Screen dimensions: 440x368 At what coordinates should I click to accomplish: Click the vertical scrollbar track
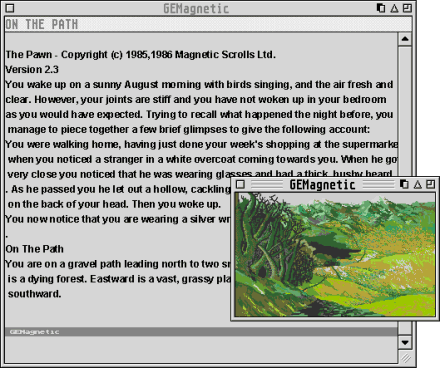point(405,112)
